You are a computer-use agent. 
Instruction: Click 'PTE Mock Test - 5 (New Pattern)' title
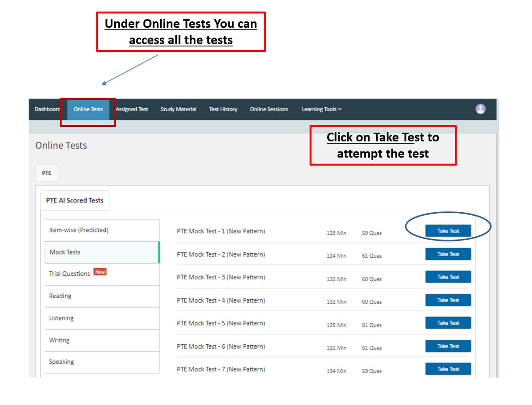click(221, 324)
